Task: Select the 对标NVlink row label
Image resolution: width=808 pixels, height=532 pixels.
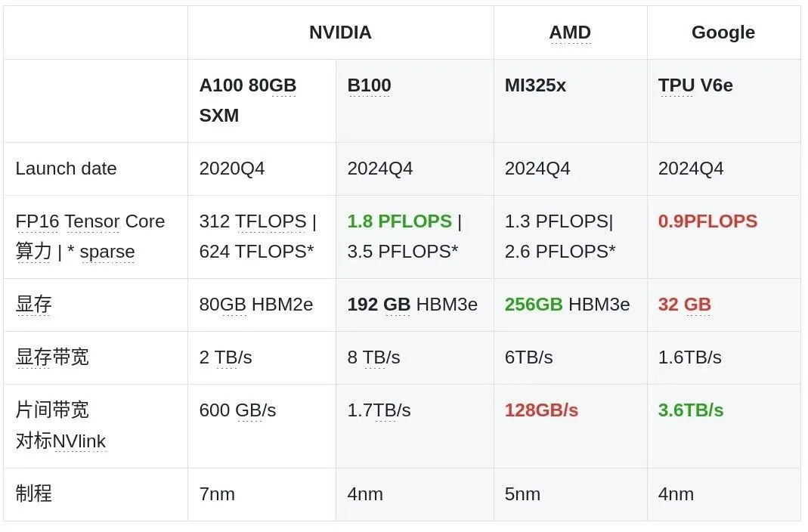Action: [x=60, y=441]
